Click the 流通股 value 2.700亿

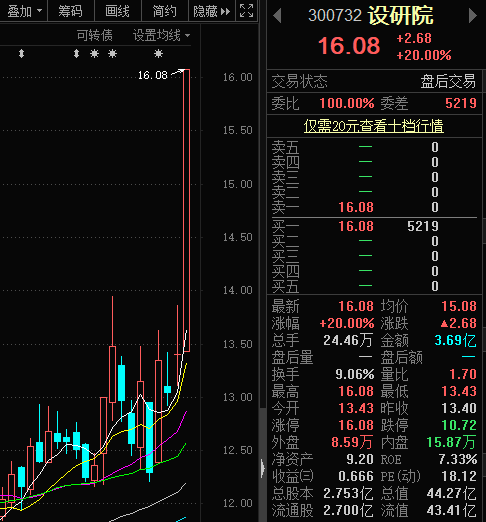point(348,510)
